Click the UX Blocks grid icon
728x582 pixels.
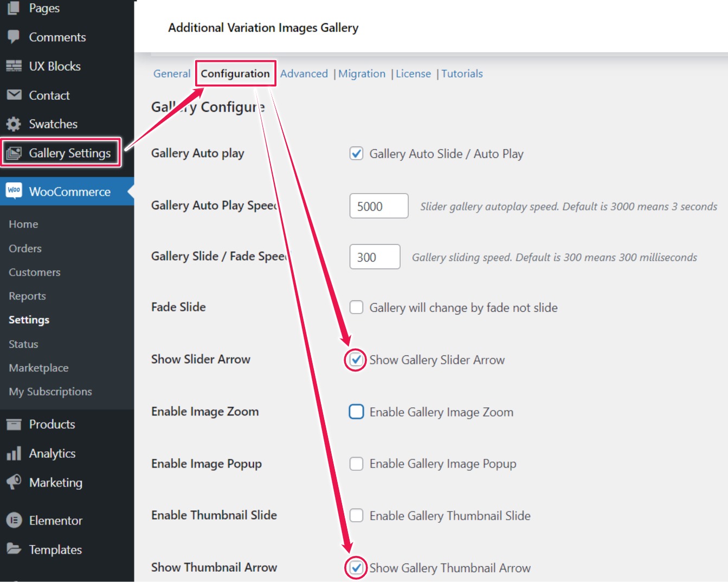(x=14, y=66)
